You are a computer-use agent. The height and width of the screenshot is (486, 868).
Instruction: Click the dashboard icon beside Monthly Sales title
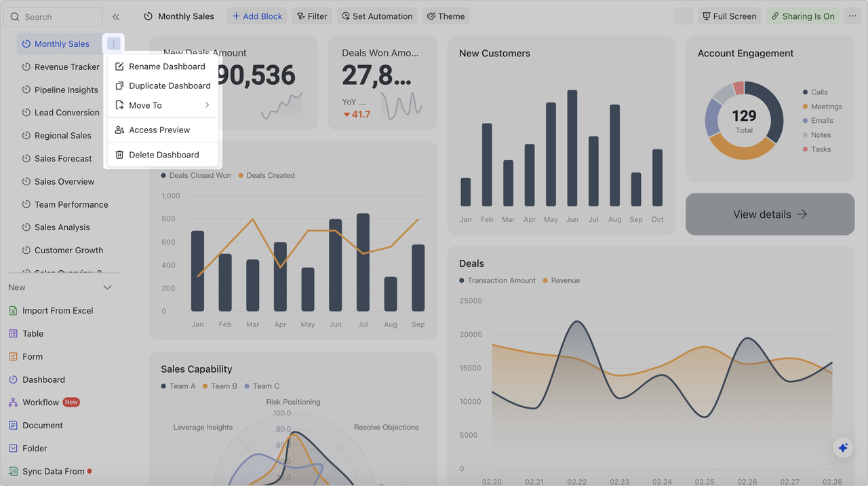(149, 16)
